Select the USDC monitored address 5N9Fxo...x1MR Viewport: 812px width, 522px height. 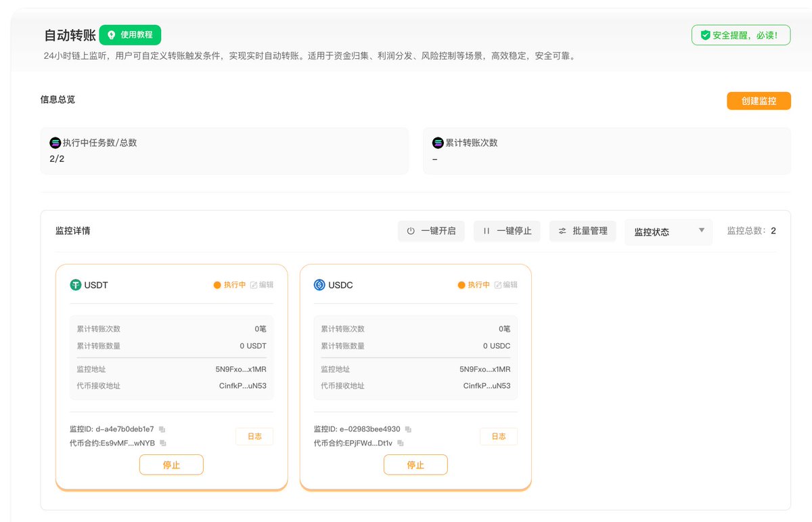coord(484,370)
